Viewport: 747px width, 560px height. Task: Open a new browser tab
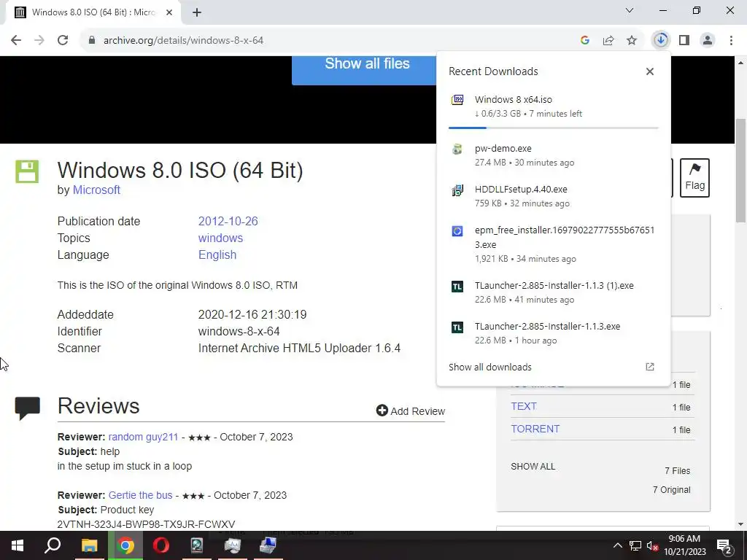coord(197,12)
